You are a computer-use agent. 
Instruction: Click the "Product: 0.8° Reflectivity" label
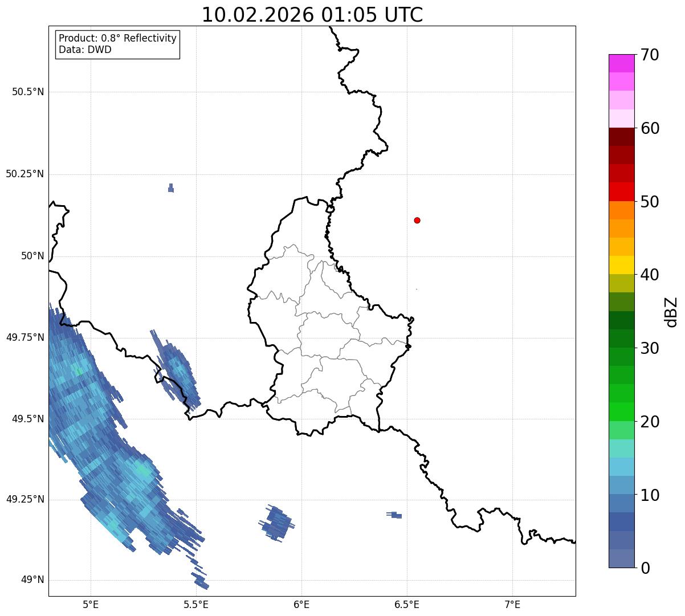coord(118,38)
